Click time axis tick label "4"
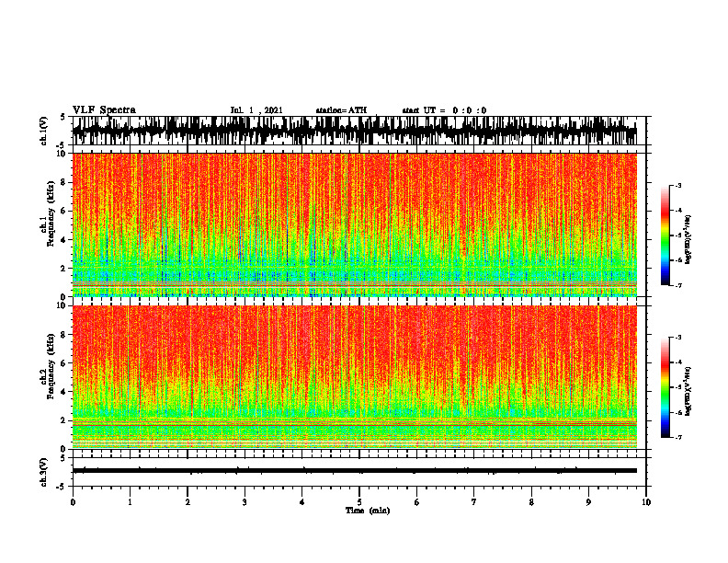Viewport: 728px width, 563px height. (302, 502)
